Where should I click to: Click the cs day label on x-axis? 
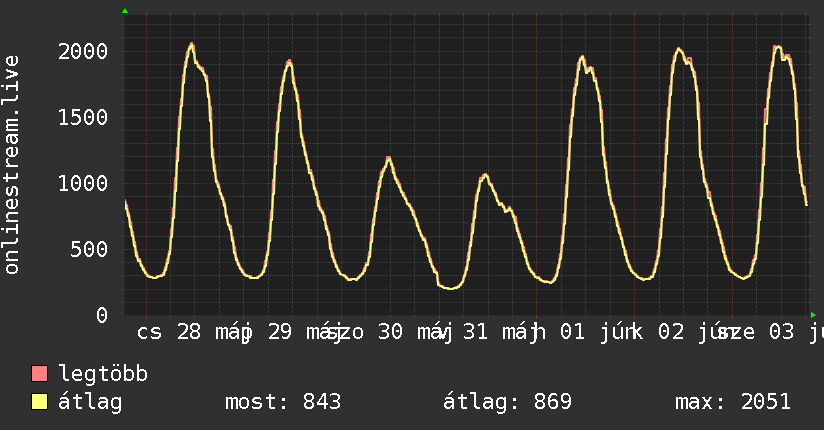[x=149, y=333]
